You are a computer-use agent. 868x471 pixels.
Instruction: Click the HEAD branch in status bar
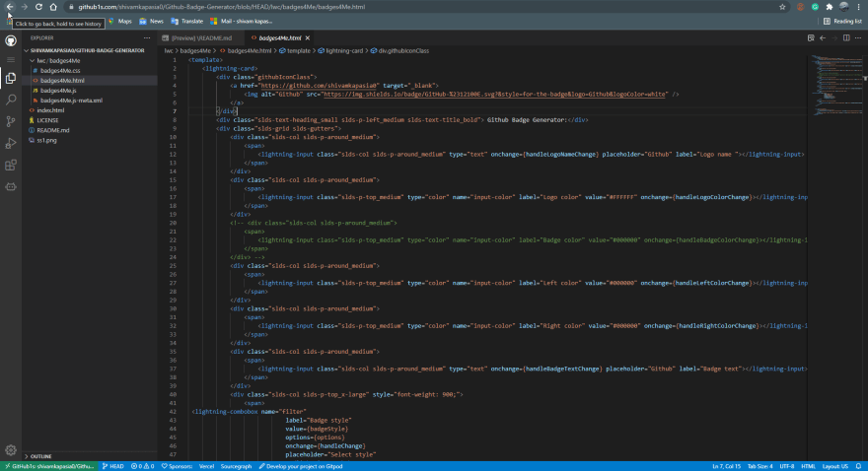click(113, 466)
